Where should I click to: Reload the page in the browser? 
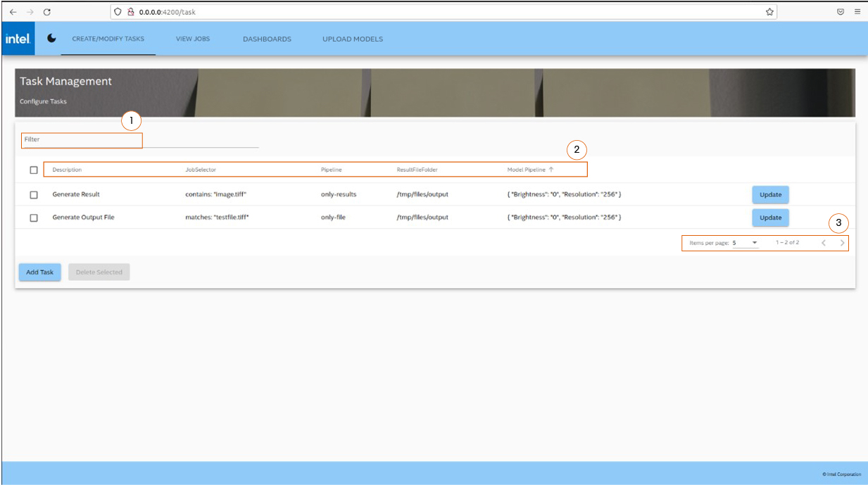46,11
